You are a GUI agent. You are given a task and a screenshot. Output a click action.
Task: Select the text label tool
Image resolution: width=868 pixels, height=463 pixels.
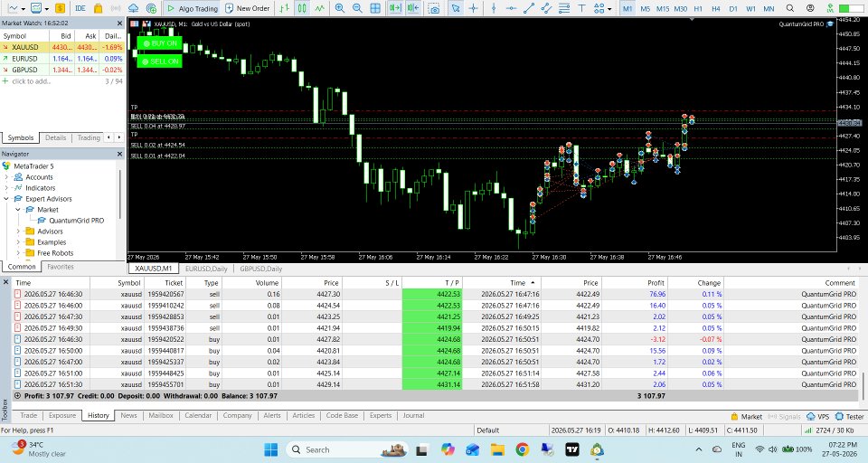coord(581,8)
